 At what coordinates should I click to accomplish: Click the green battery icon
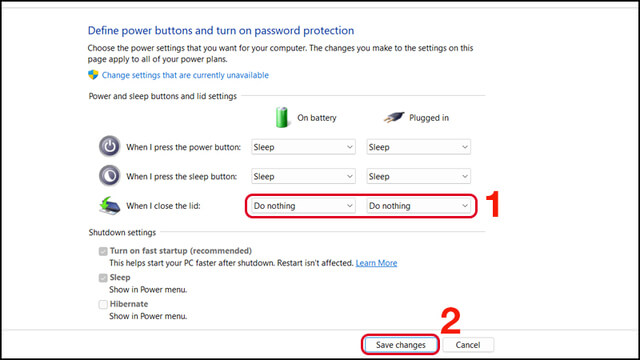[282, 118]
